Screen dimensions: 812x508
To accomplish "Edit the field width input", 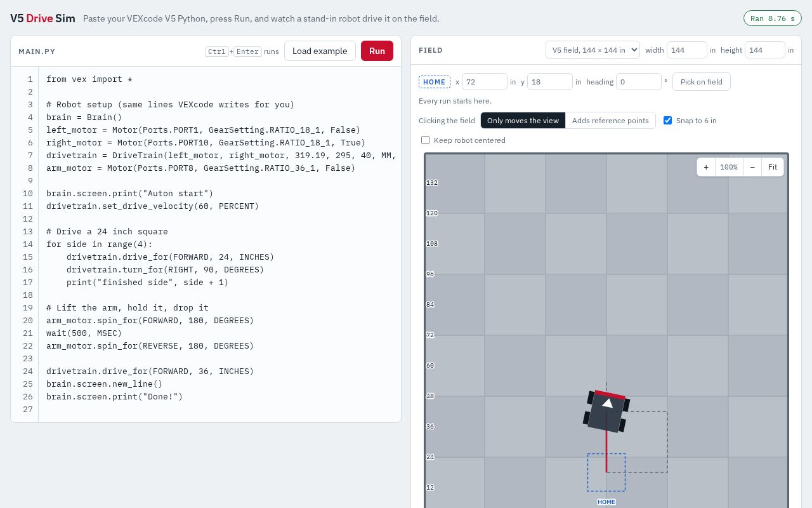I will coord(687,50).
